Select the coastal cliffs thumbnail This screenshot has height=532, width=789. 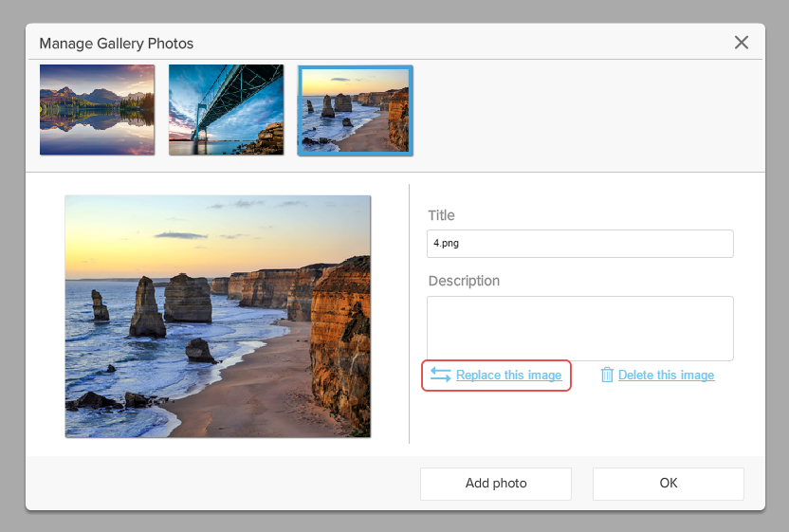(x=355, y=109)
